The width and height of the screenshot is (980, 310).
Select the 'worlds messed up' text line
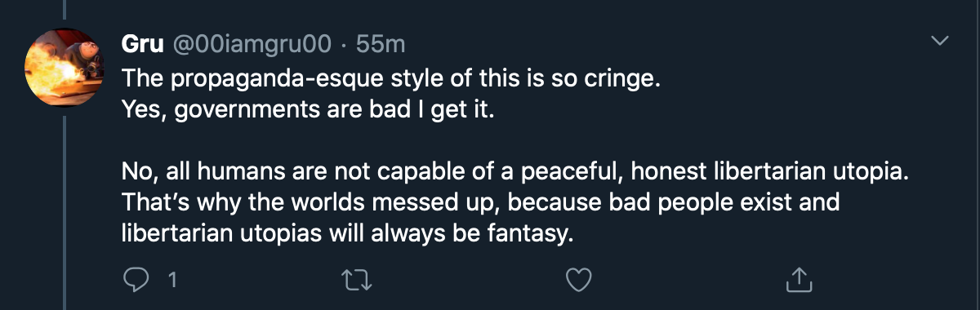click(x=481, y=203)
